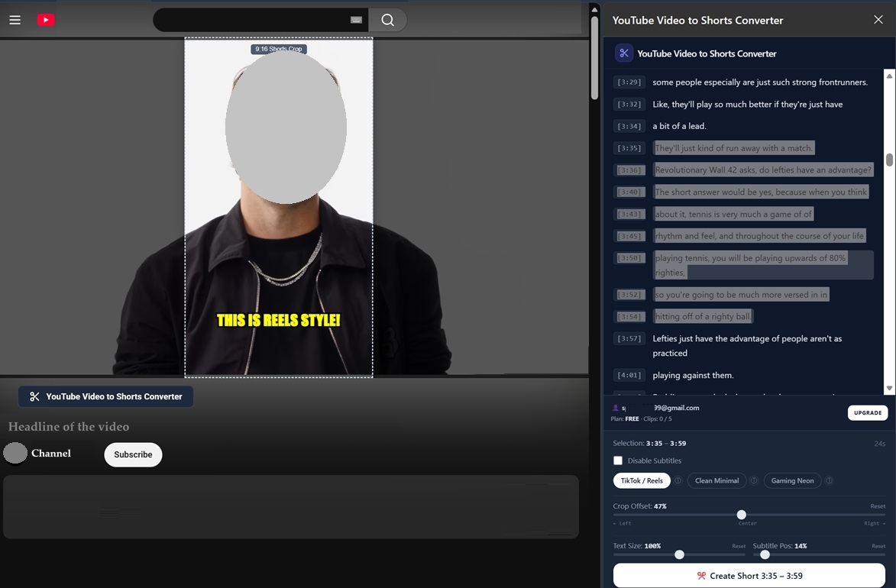Click info icon next to Gaming Neon
This screenshot has width=896, height=588.
pos(829,480)
